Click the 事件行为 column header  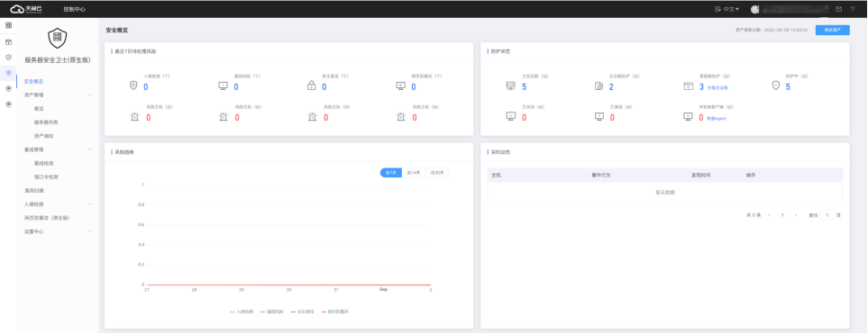[x=600, y=176]
